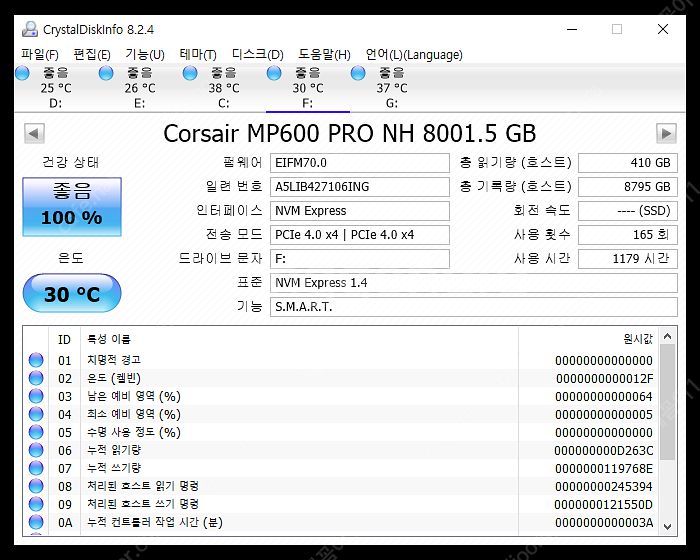Click status orb of attribute 08

click(x=36, y=486)
